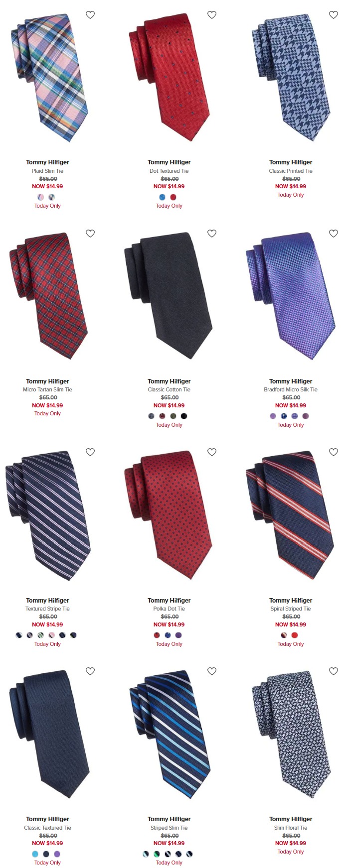Viewport: 341px width, 868px height.
Task: Select red swatch for Dot Textured Tie
Action: click(173, 197)
